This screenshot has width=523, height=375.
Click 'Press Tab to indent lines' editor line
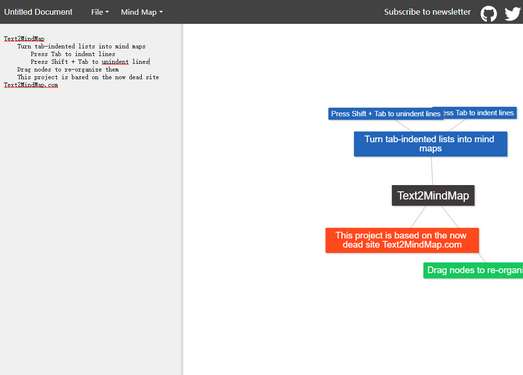coord(73,54)
